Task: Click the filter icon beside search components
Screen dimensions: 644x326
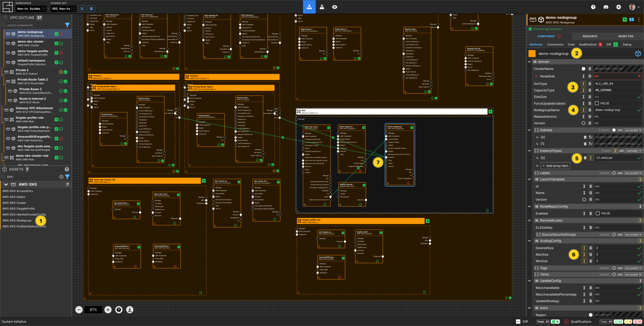Action: coord(67,25)
